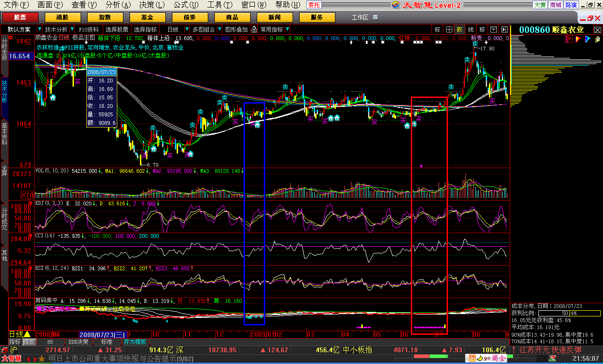Image resolution: width=603 pixels, height=364 pixels.
Task: Click the skip-to-end arrow icon
Action: [x=505, y=29]
